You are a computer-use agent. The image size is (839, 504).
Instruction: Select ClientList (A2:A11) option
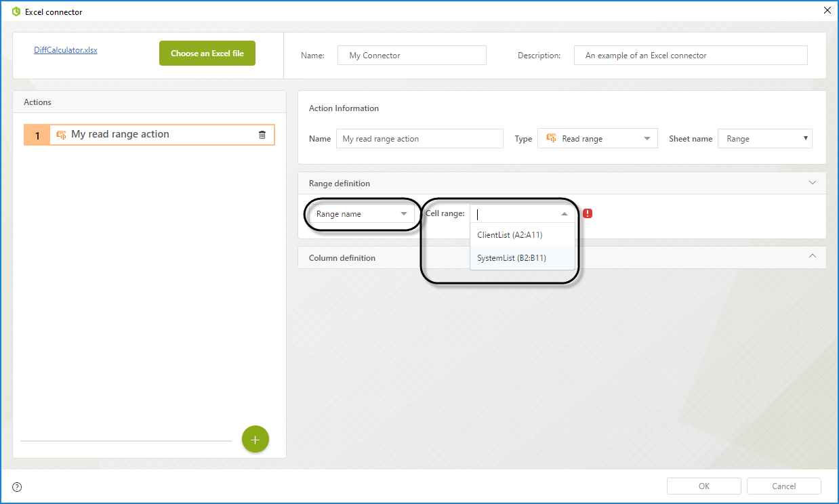510,235
